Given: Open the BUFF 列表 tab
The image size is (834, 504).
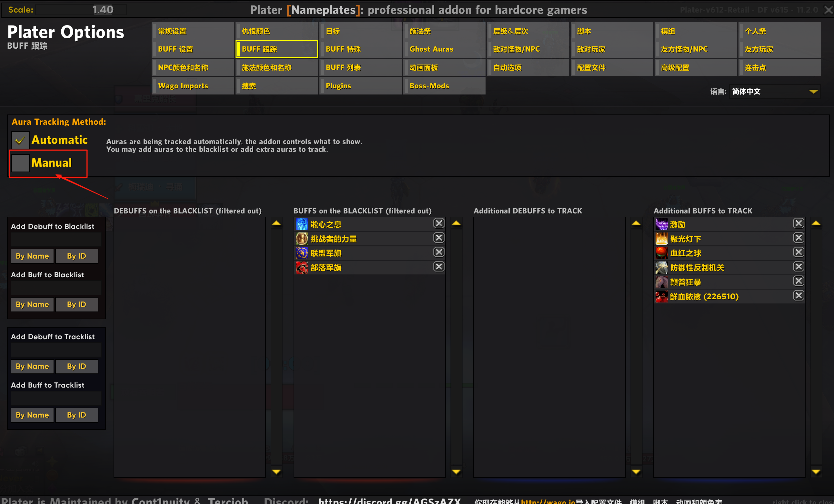Looking at the screenshot, I should [360, 68].
